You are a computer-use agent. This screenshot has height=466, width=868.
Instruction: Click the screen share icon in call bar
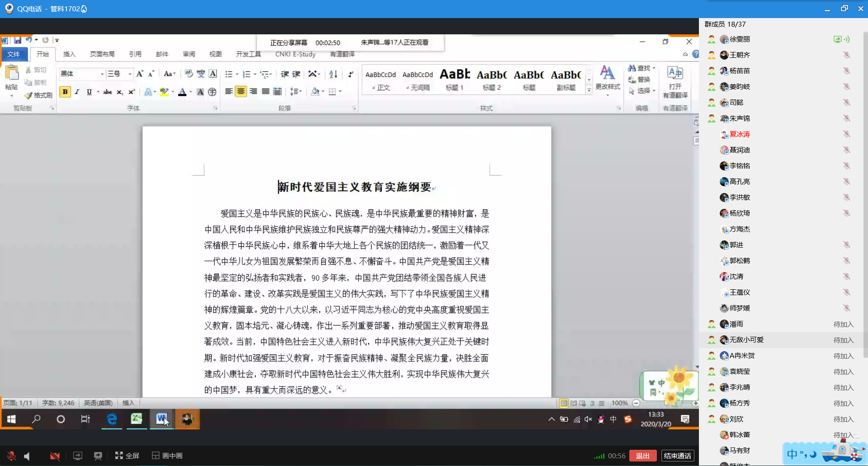pyautogui.click(x=78, y=456)
